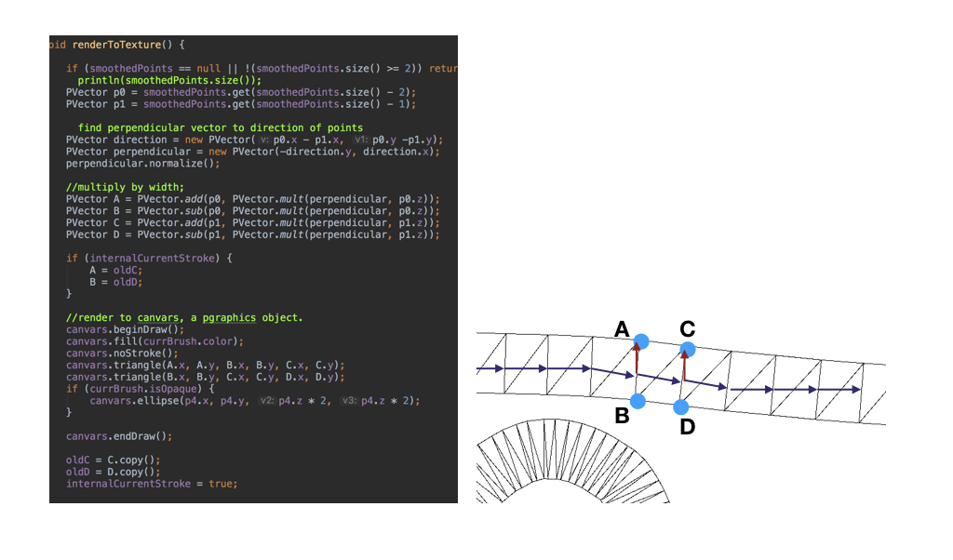Image resolution: width=953 pixels, height=560 pixels.
Task: Select the line starting "if (smoothedPoints == null"
Action: click(x=262, y=69)
